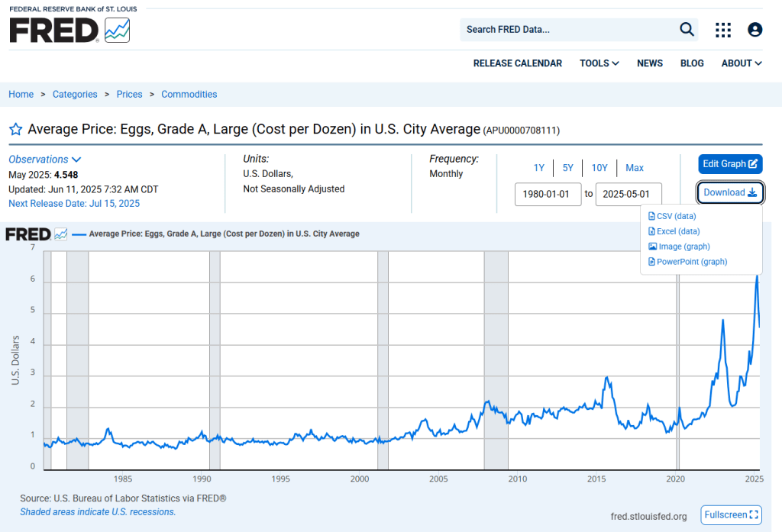Select Excel (data) download option
782x532 pixels.
pyautogui.click(x=677, y=231)
